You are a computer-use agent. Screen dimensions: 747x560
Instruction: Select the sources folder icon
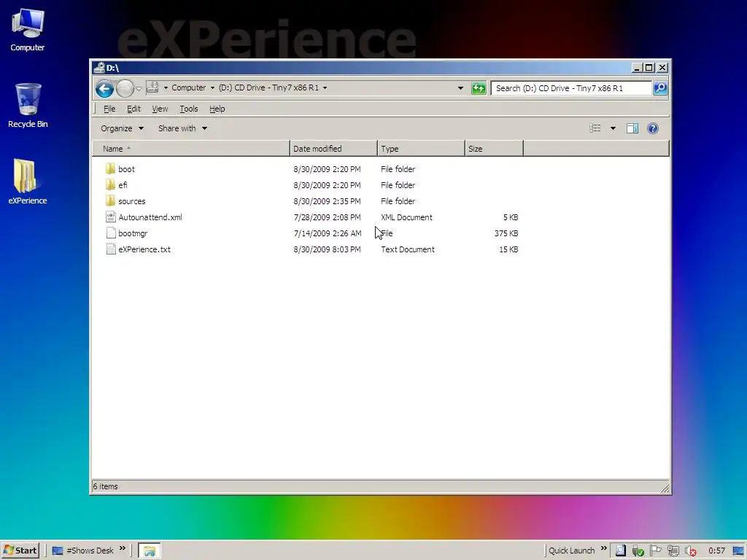coord(111,201)
